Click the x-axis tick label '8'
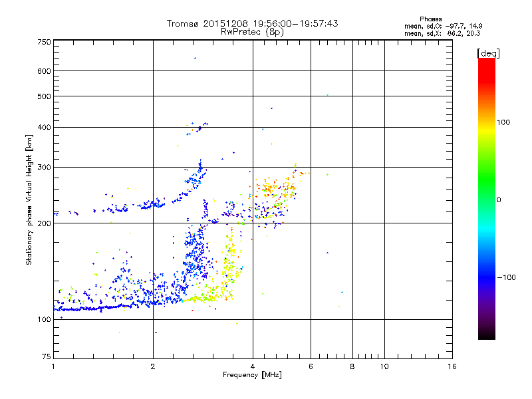 (352, 367)
